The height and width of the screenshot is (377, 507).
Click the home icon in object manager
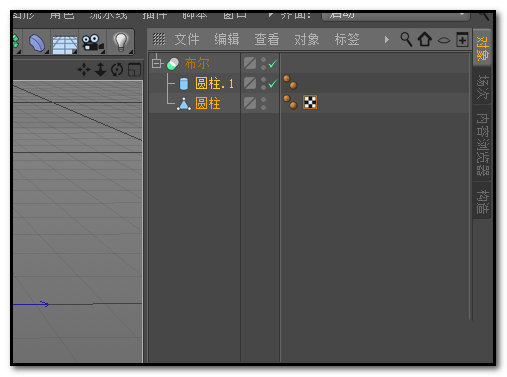[425, 39]
